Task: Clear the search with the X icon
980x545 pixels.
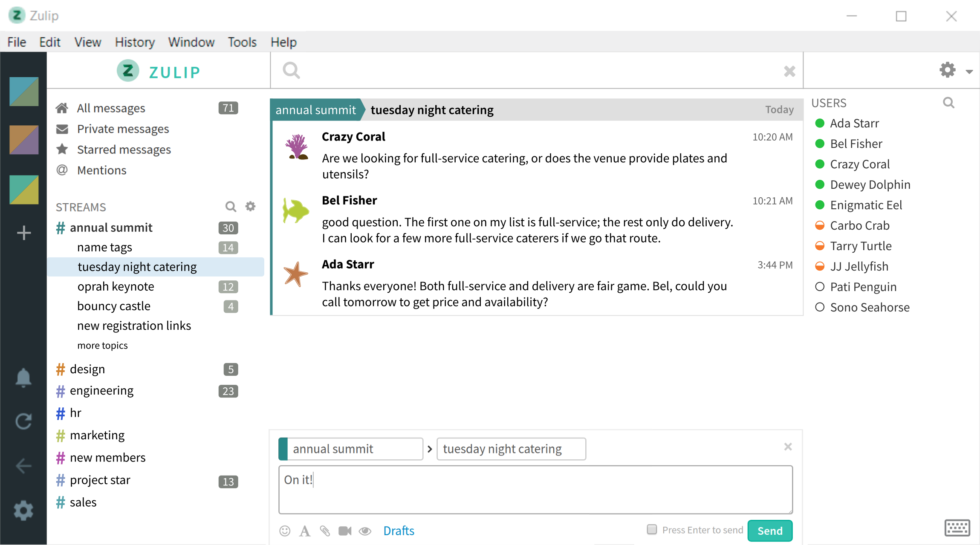Action: click(789, 71)
